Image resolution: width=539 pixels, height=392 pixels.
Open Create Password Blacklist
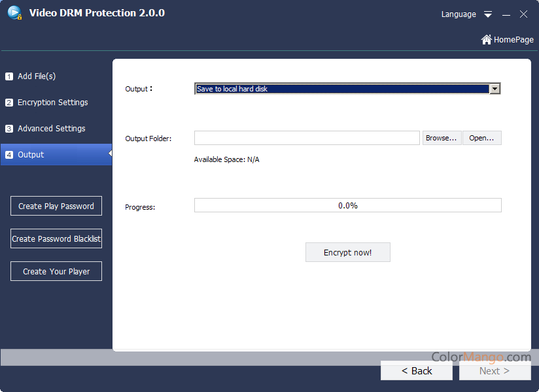point(56,238)
